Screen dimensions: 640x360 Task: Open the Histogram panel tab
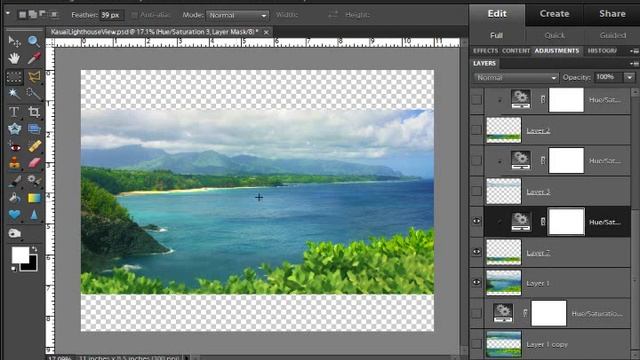[x=602, y=51]
